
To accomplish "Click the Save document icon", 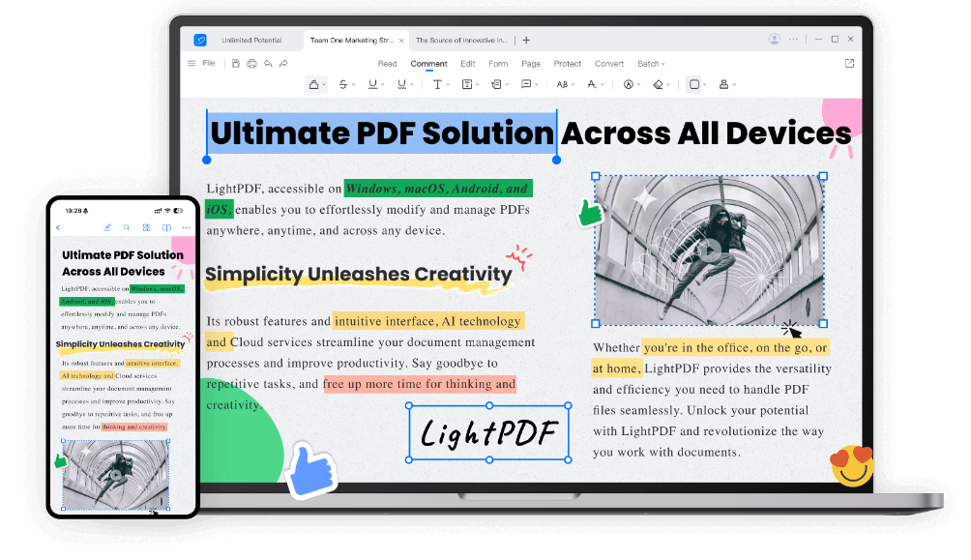I will (x=236, y=63).
